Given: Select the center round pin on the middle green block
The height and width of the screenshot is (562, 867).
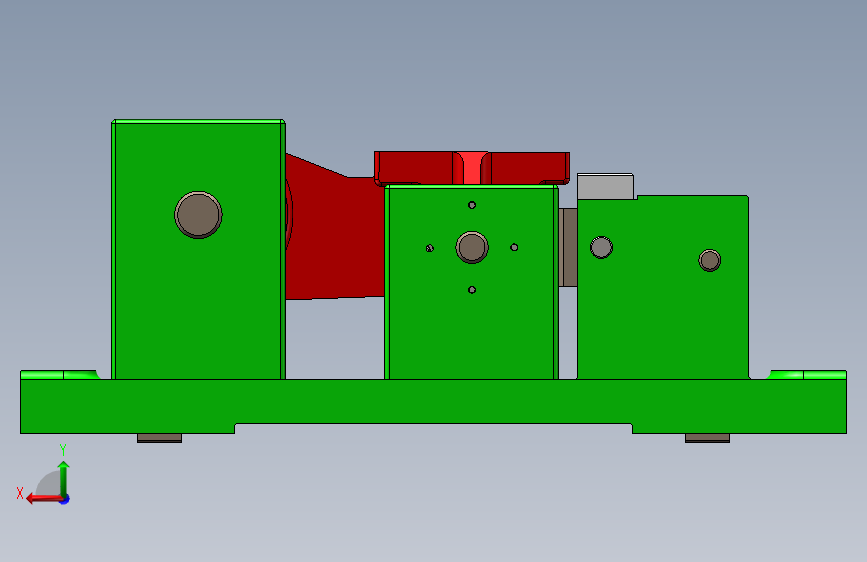Looking at the screenshot, I should point(472,247).
